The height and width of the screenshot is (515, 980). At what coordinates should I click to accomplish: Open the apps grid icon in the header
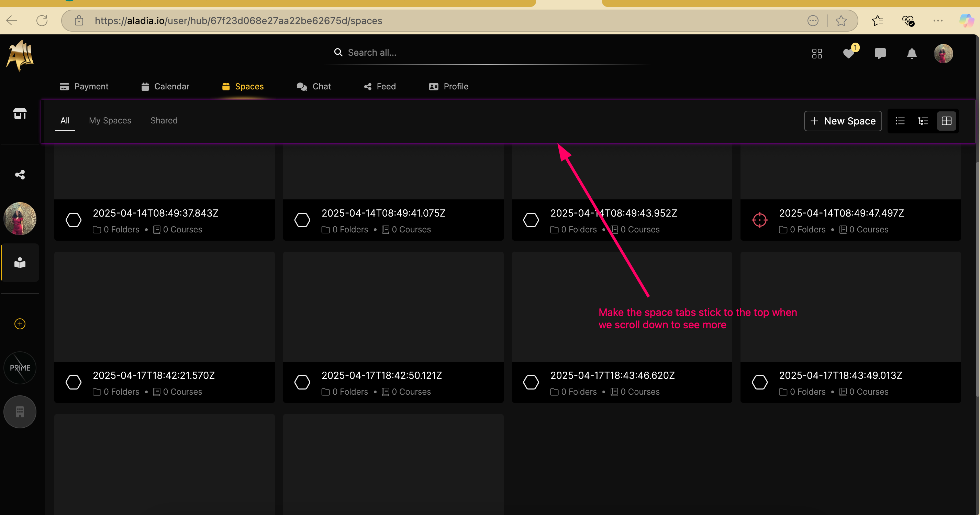(x=817, y=53)
